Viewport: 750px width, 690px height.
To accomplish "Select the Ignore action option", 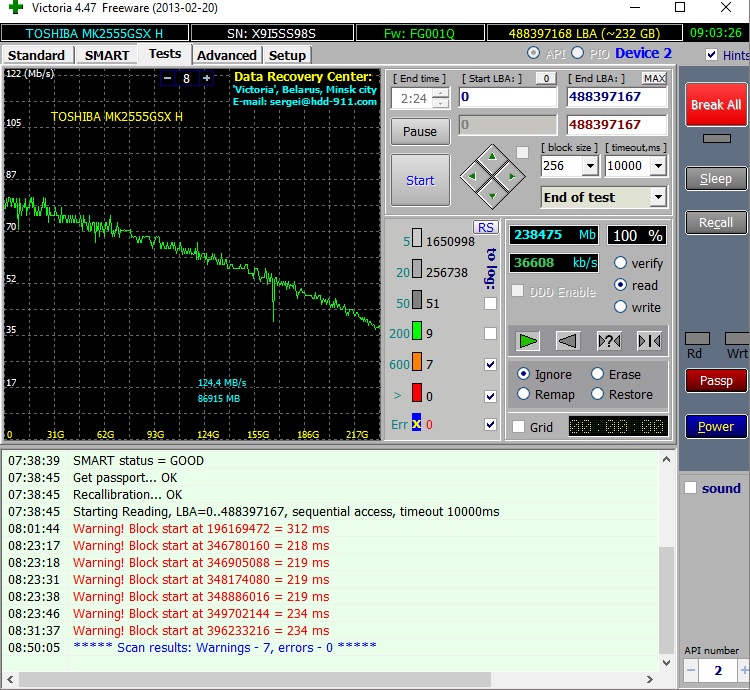I will tap(523, 374).
